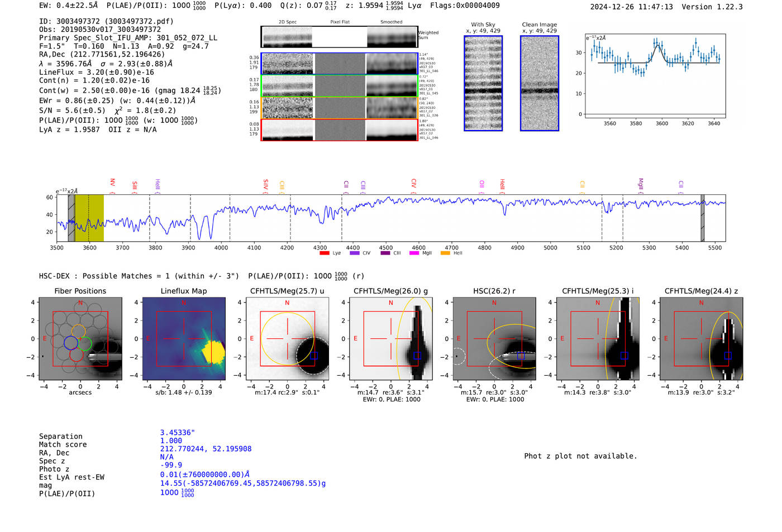Click the Photo z value -99.9
The height and width of the screenshot is (532, 782).
coord(171,465)
